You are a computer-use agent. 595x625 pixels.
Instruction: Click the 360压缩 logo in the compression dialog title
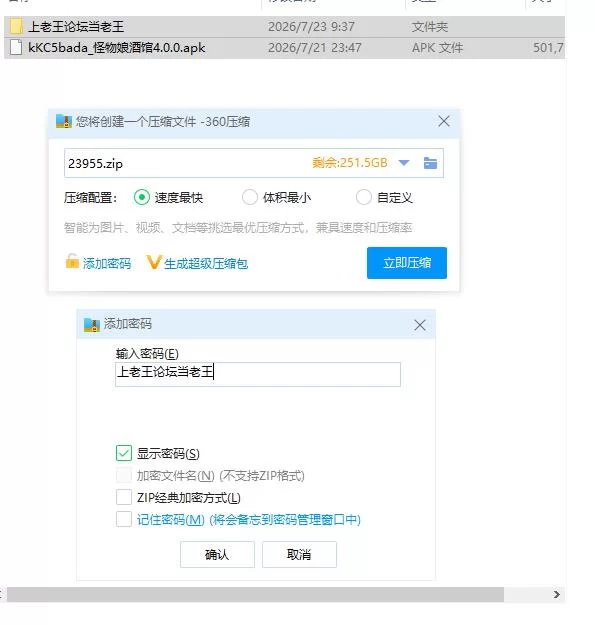click(x=64, y=121)
